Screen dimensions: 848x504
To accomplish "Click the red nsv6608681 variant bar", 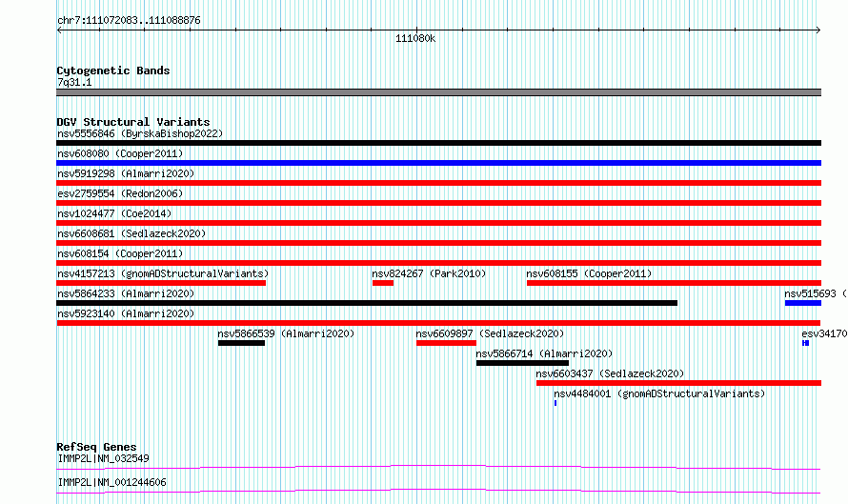I will (438, 243).
